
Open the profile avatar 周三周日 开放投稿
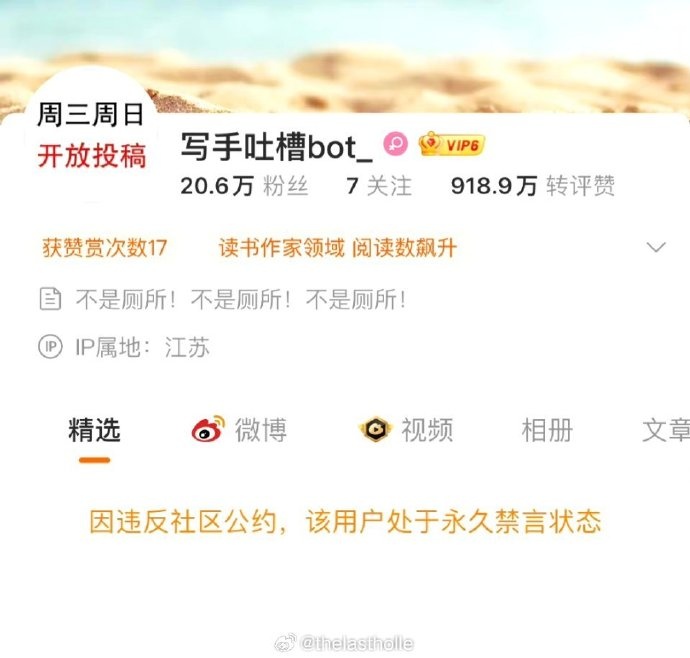pyautogui.click(x=91, y=136)
